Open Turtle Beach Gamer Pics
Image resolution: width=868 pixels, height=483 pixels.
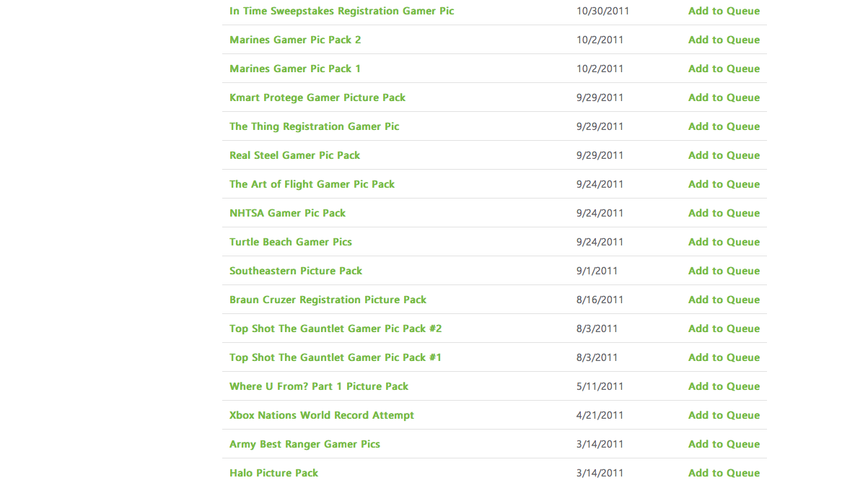291,242
